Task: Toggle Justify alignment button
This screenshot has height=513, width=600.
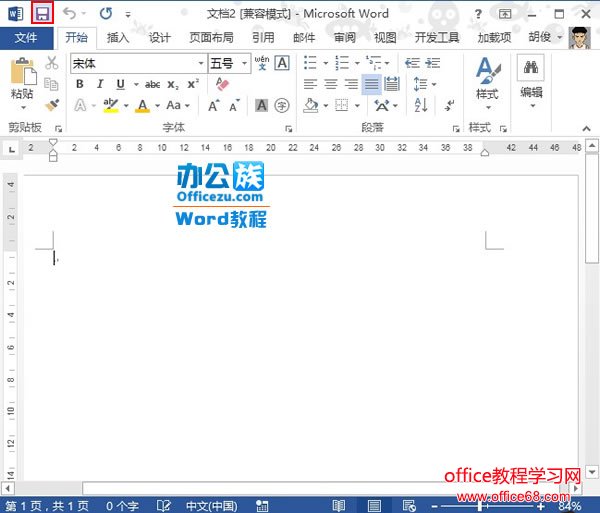Action: 372,84
